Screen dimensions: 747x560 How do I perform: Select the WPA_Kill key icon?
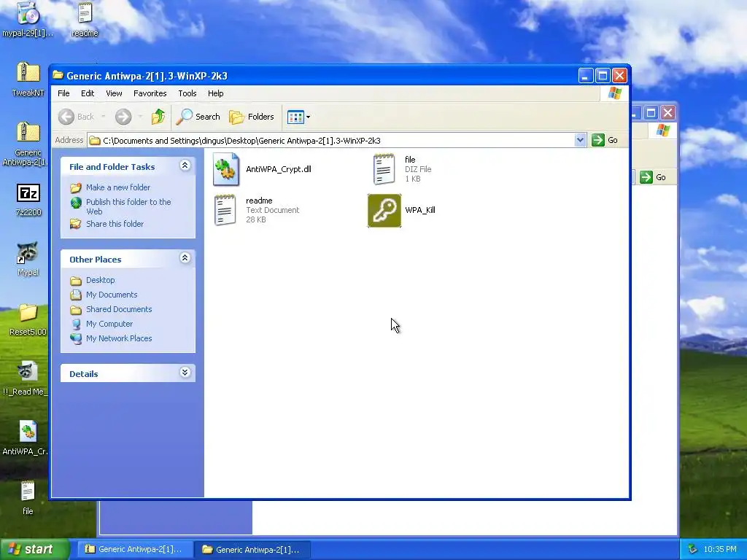(384, 211)
